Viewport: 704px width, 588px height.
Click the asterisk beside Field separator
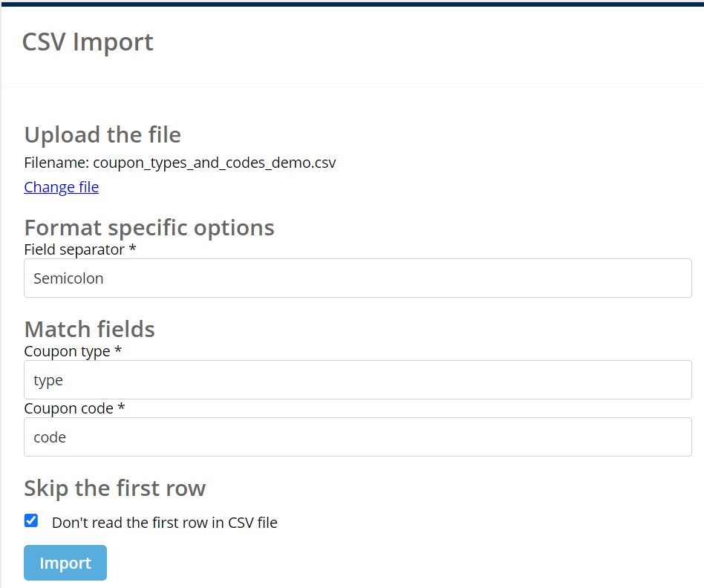[x=132, y=249]
